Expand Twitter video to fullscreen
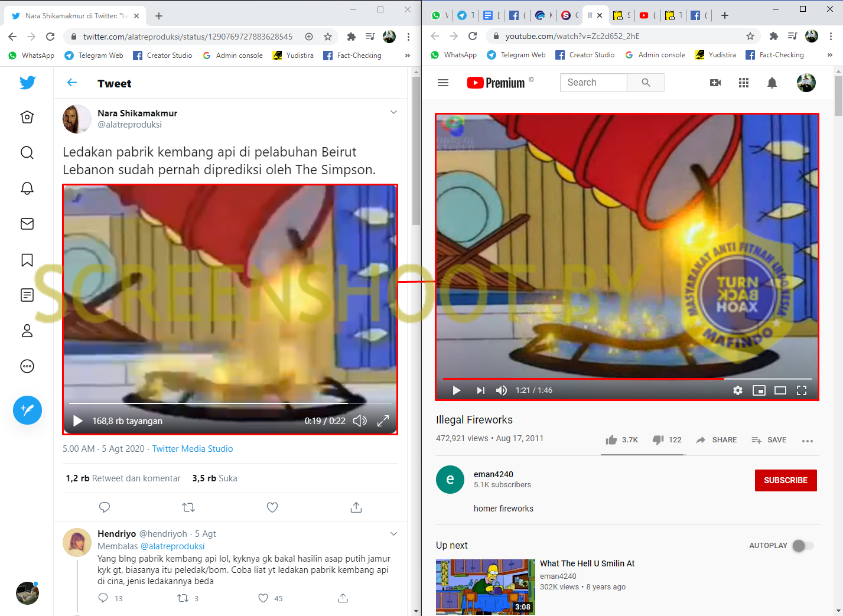The image size is (843, 616). pos(383,421)
